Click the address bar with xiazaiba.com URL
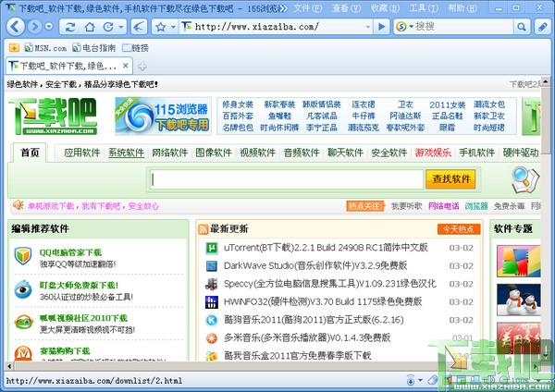555x392 pixels. [272, 27]
